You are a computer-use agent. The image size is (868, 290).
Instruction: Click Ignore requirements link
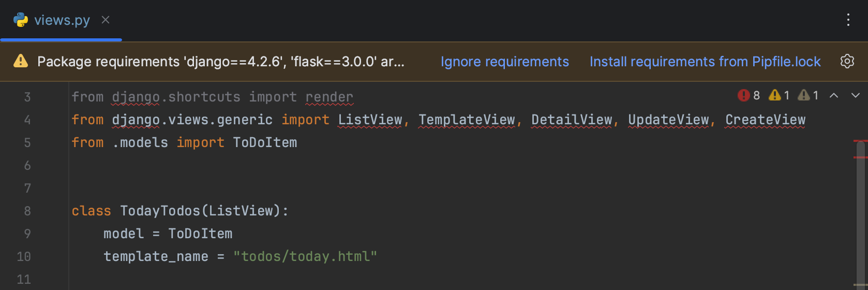click(x=504, y=62)
